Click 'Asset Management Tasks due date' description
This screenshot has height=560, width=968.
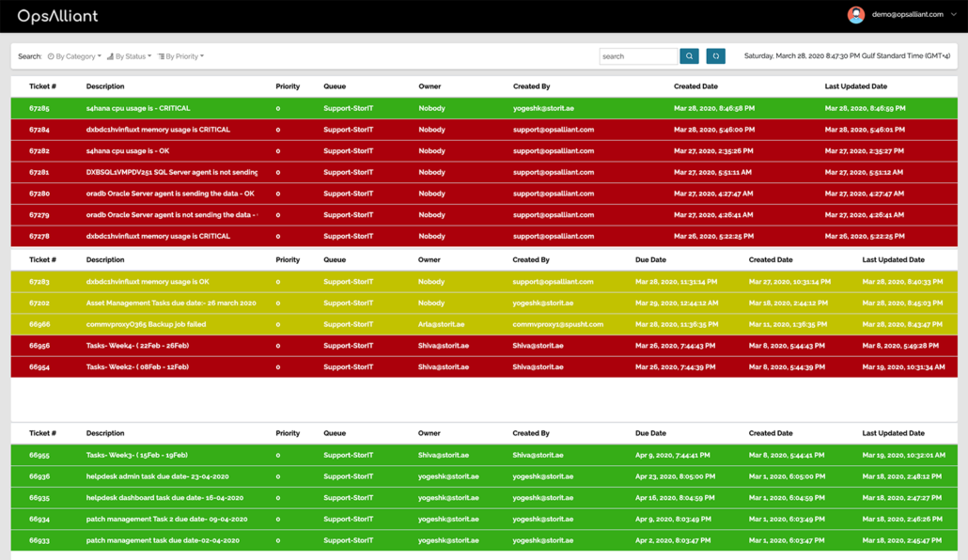(x=171, y=303)
